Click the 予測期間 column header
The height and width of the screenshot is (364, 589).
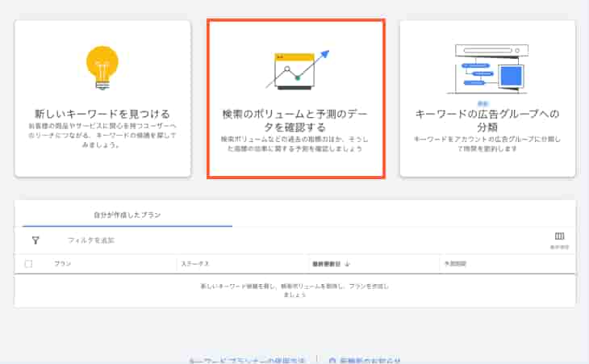tap(454, 264)
